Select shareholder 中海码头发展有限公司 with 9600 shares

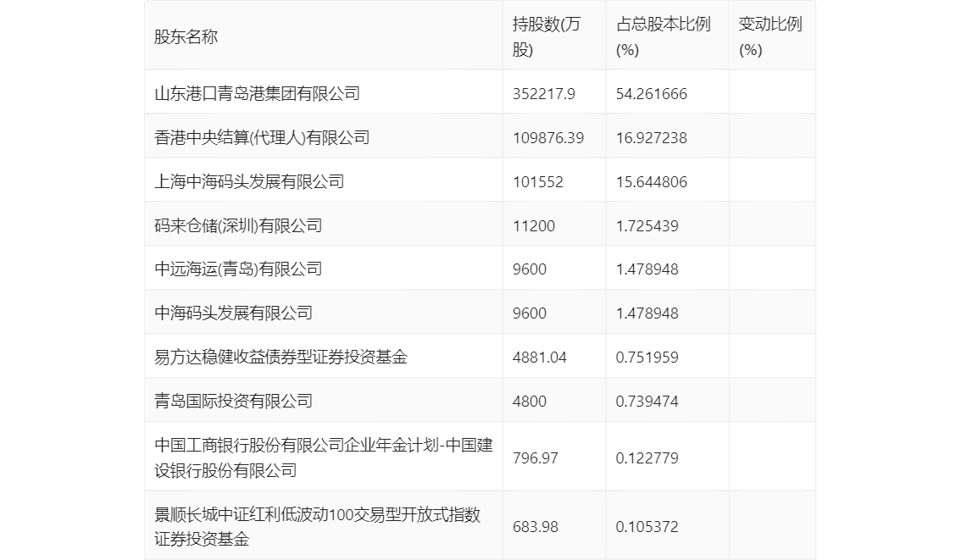234,313
